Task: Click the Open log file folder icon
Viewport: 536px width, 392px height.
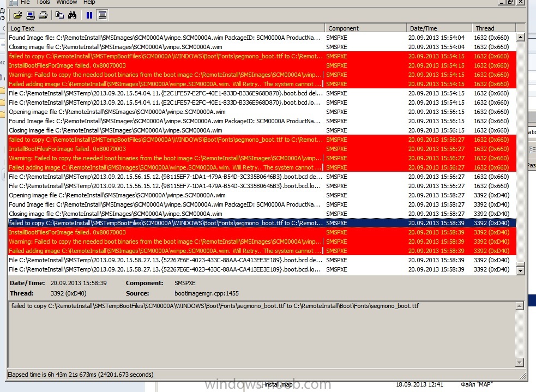Action: [x=17, y=15]
